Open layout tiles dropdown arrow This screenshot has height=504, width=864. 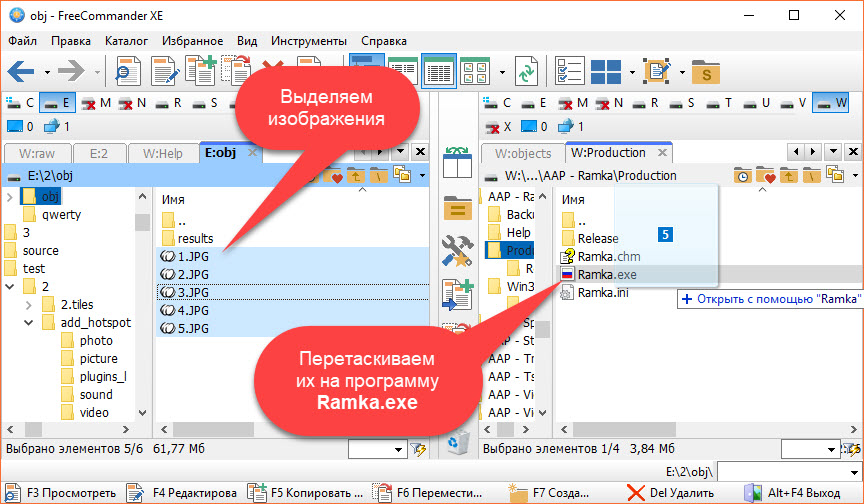[x=632, y=72]
